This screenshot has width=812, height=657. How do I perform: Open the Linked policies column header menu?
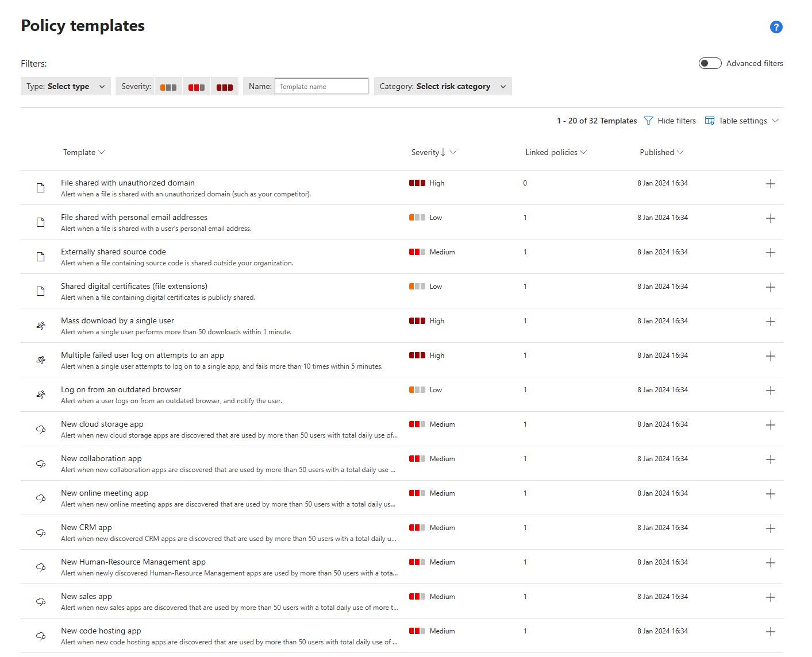point(556,152)
